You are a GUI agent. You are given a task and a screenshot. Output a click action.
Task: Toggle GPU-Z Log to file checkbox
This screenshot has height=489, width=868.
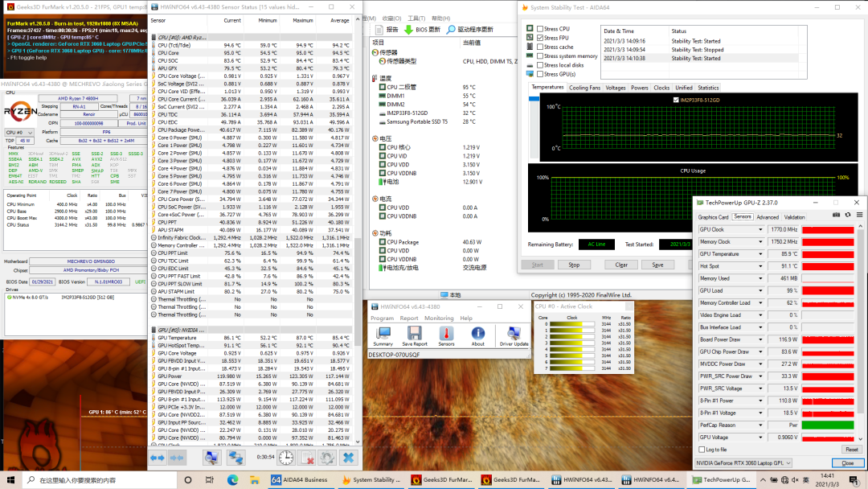point(702,450)
